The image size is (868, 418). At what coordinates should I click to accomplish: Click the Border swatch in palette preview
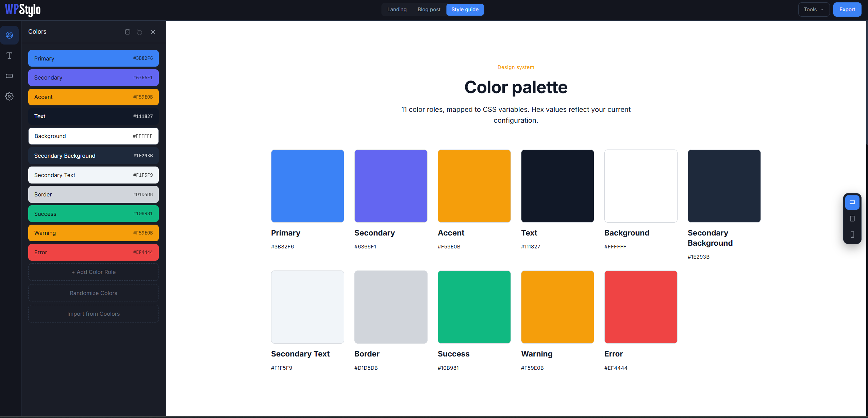coord(391,307)
